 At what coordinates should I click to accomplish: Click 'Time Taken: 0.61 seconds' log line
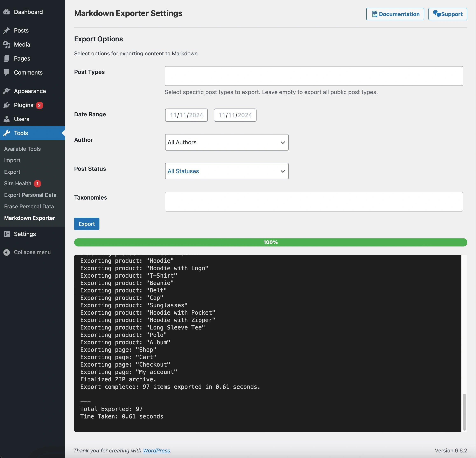[x=122, y=416]
